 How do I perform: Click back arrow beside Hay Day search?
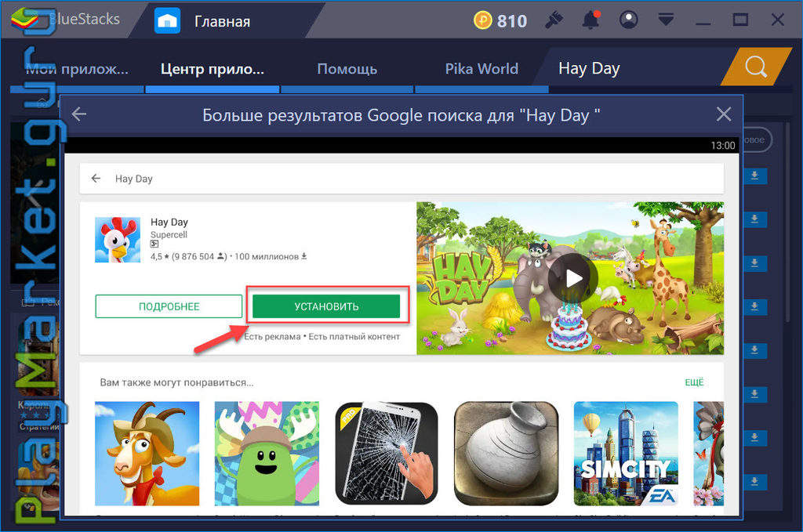pos(96,178)
